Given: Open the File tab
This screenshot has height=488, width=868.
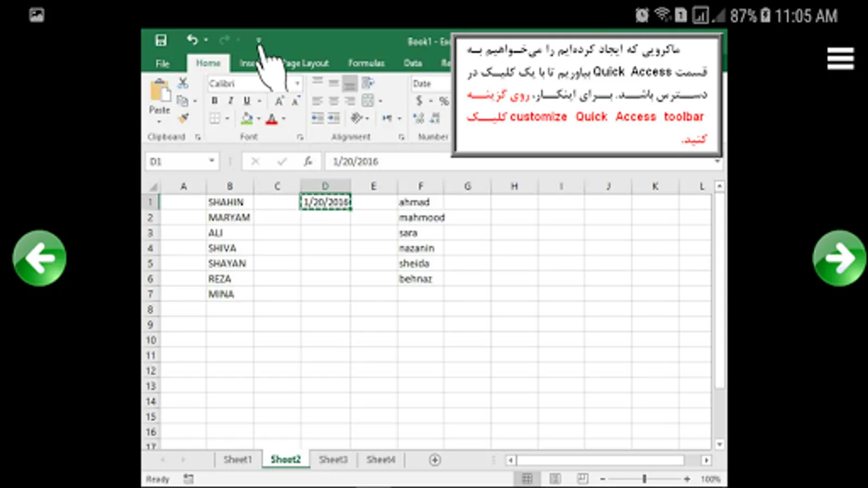Looking at the screenshot, I should coord(163,63).
